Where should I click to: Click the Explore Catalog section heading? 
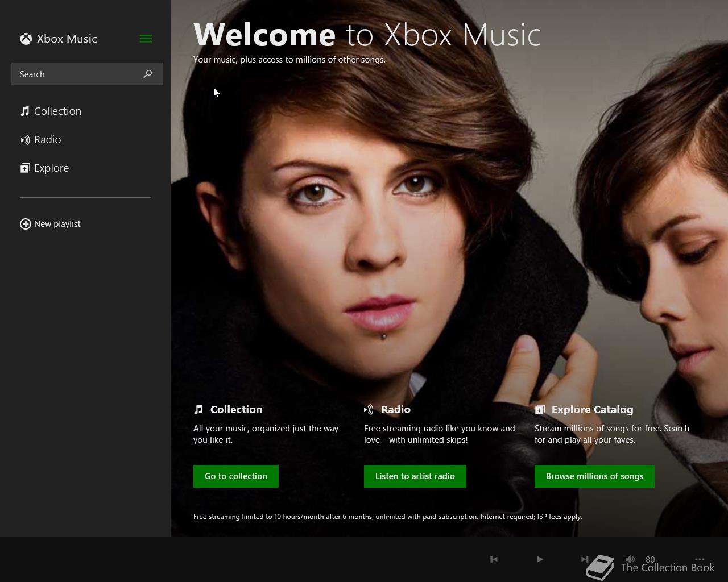tap(592, 409)
